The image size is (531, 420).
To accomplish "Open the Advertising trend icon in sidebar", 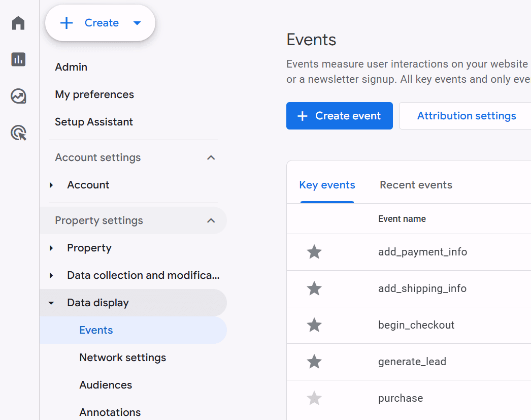I will pos(18,96).
